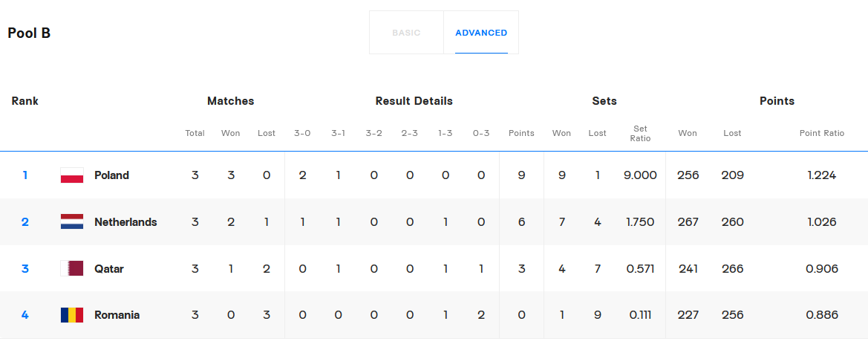Screen dimensions: 868x350
Task: Click rank number 2
Action: tap(25, 222)
